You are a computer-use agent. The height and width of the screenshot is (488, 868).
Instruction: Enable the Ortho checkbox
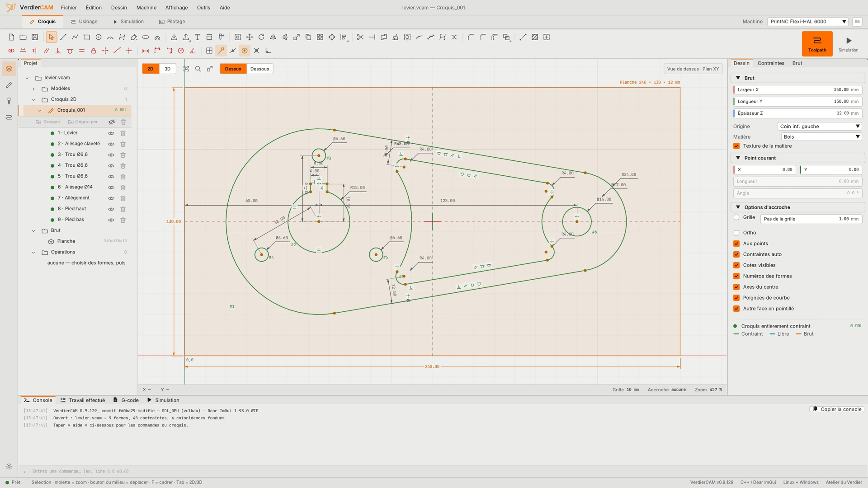736,233
